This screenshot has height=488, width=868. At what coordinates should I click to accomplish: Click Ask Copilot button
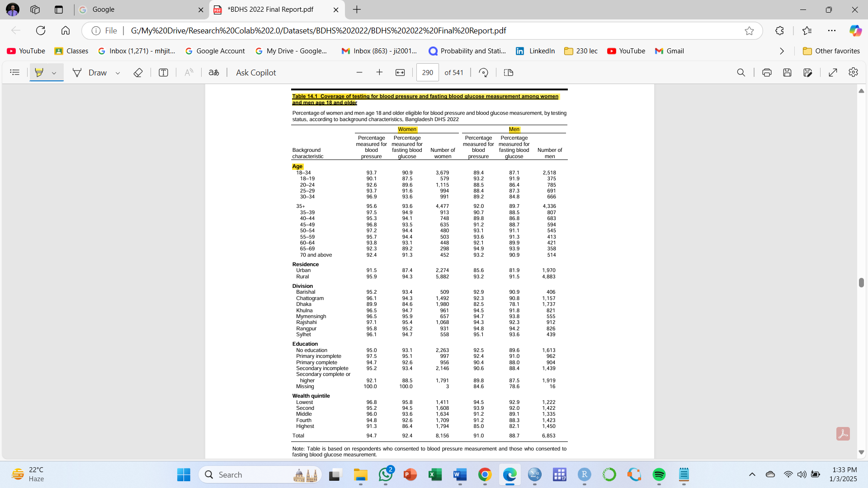(x=256, y=72)
